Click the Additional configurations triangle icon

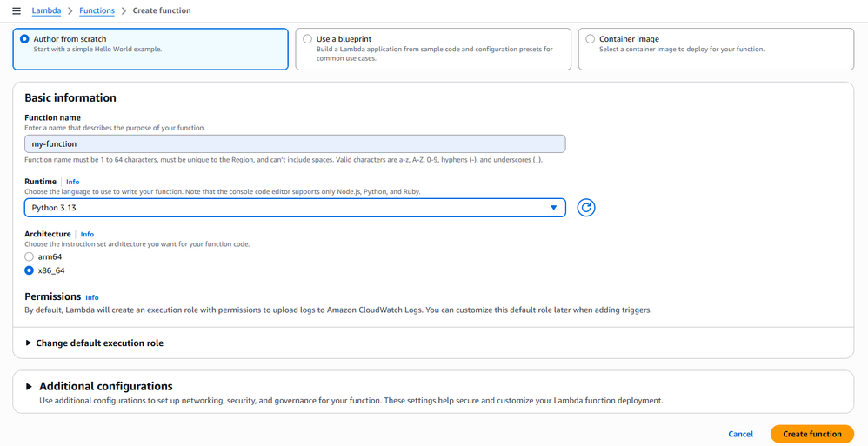[30, 386]
